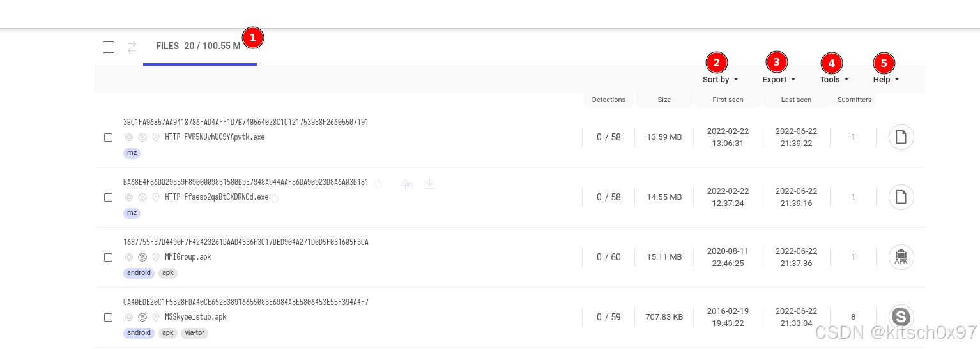Click file name HTTP-FVP5NUvhUO9YApvtk.exe
Image resolution: width=980 pixels, height=349 pixels.
tap(215, 137)
